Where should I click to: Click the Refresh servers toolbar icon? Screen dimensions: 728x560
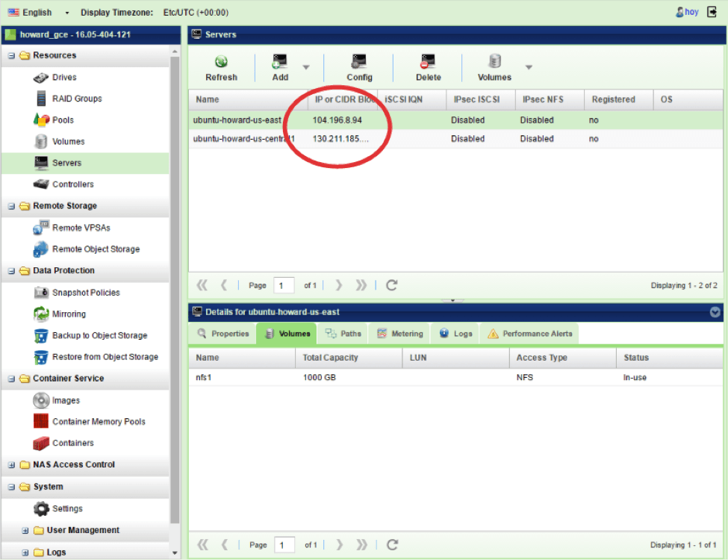click(221, 62)
